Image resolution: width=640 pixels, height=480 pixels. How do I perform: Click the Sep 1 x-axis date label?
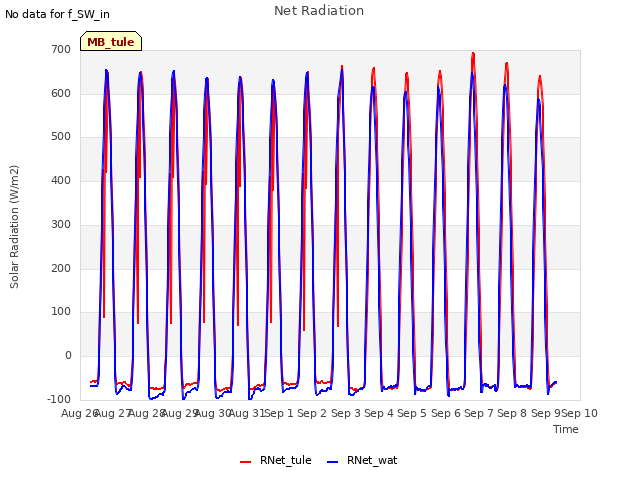click(x=279, y=413)
